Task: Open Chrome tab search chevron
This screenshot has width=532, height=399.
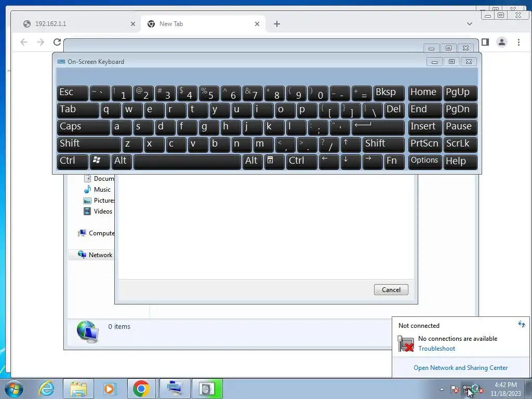Action: 470,24
